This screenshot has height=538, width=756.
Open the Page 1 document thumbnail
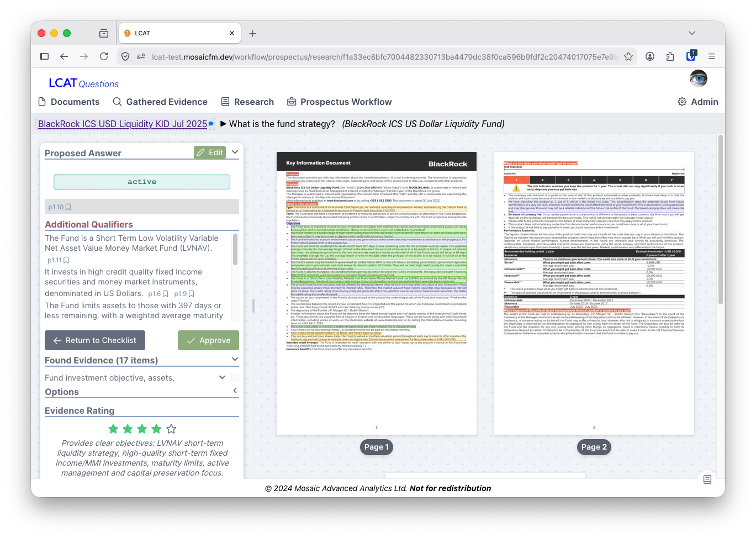pos(377,293)
